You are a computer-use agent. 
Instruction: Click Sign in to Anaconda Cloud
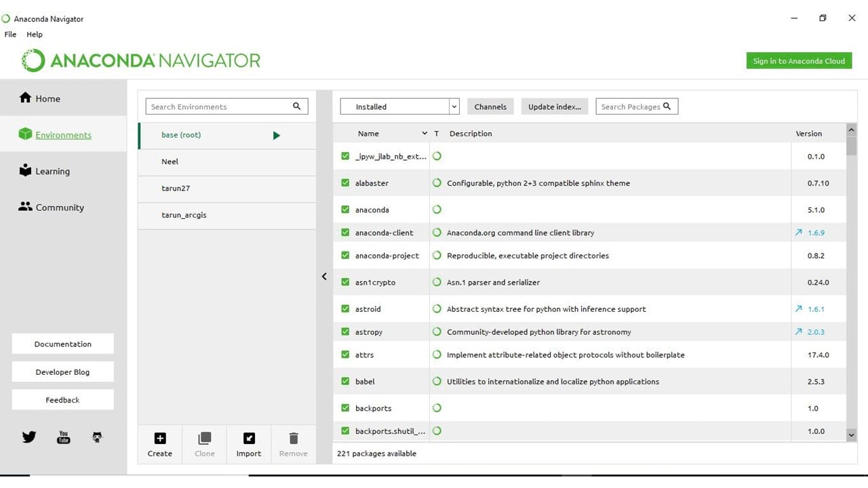click(x=798, y=60)
